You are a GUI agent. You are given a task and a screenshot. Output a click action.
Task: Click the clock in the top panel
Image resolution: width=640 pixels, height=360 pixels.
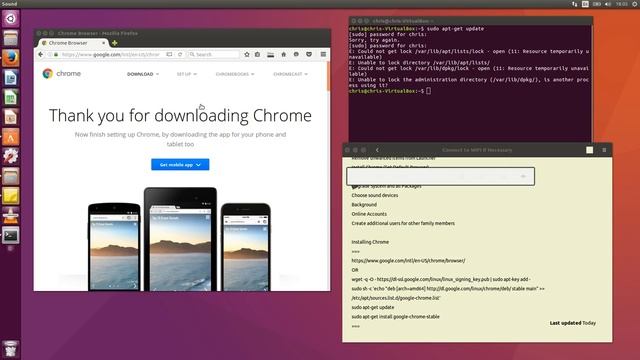pos(622,4)
